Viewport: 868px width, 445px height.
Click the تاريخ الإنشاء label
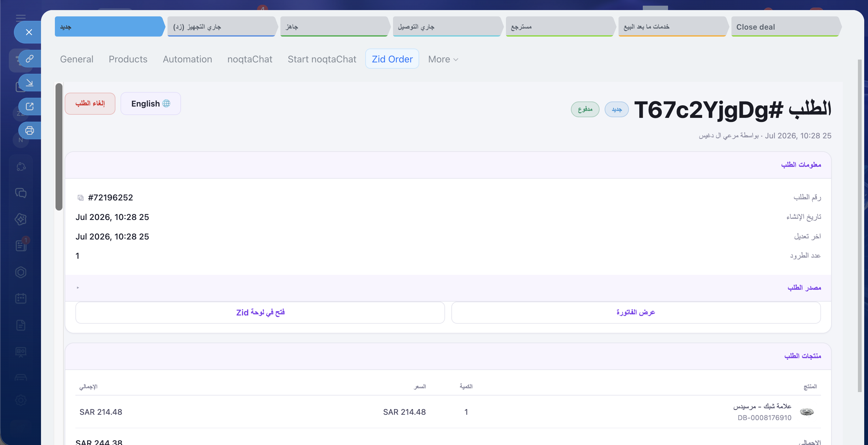tap(804, 217)
